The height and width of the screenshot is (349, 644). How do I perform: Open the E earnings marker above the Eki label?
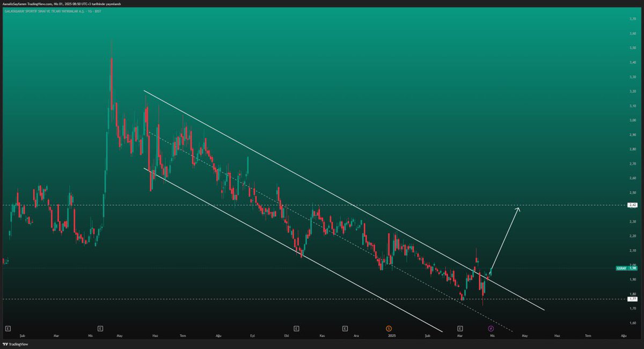coord(296,328)
